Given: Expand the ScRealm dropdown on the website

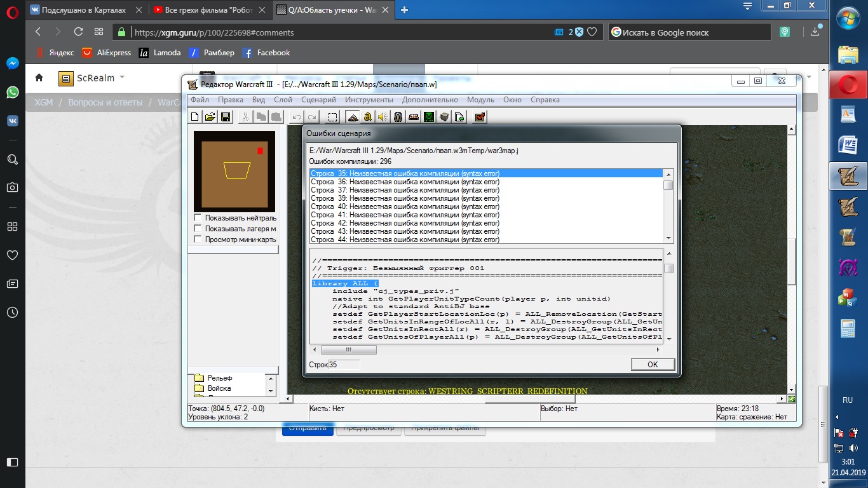Looking at the screenshot, I should click(x=122, y=78).
